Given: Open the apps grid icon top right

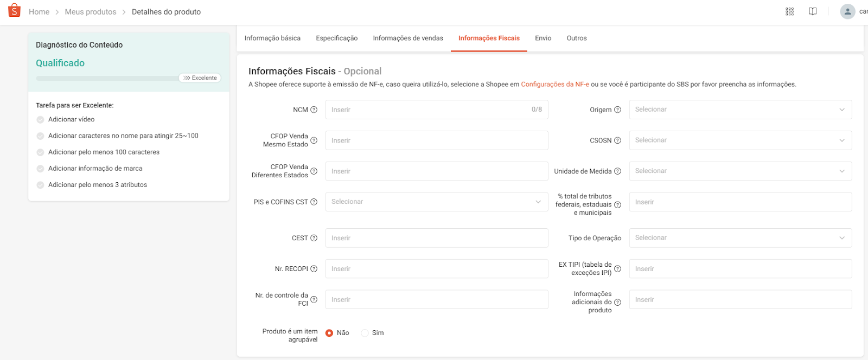Looking at the screenshot, I should point(790,11).
